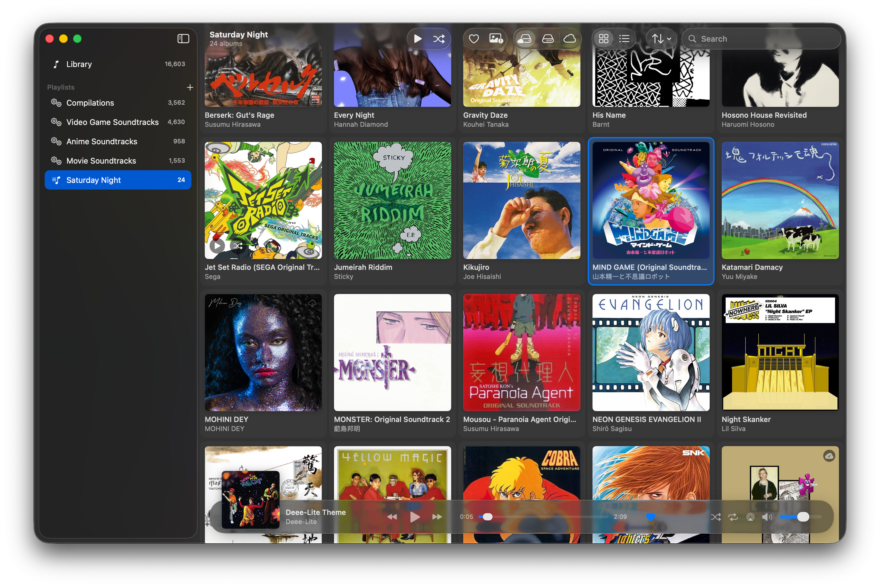Skip to next track in player bar
The image size is (880, 588).
coord(437,517)
